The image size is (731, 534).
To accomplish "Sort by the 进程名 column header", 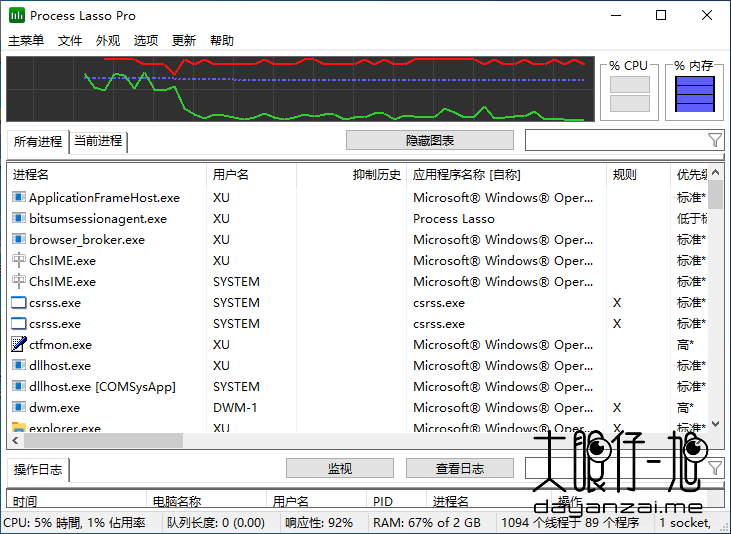I will pyautogui.click(x=106, y=174).
